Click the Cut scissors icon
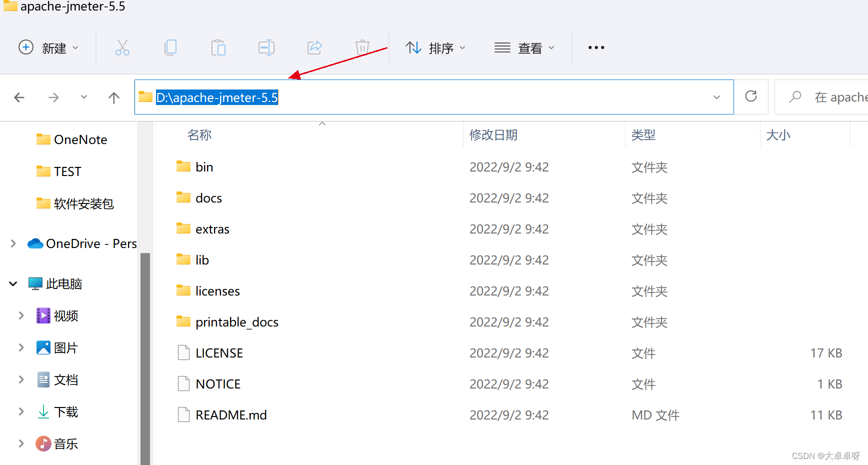Viewport: 868px width, 465px height. [x=122, y=47]
